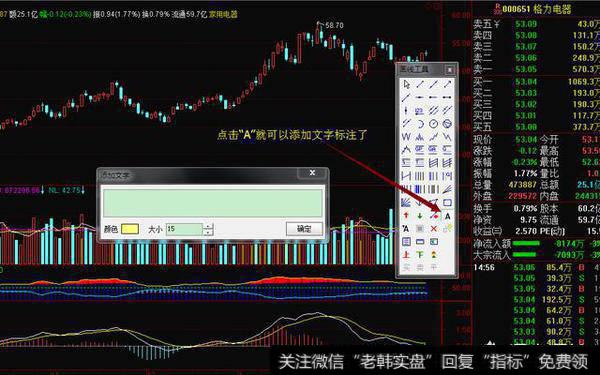Select the eraser tool with red tip
The image size is (600, 375).
tap(434, 216)
